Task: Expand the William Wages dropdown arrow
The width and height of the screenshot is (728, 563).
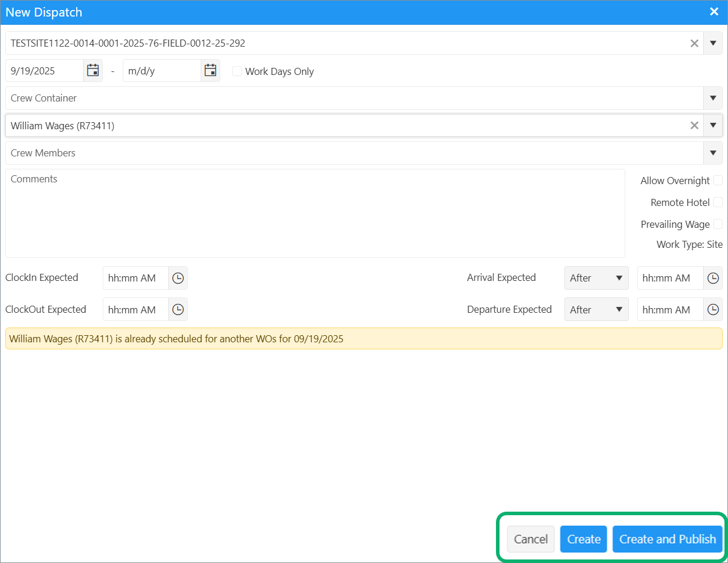Action: (x=713, y=125)
